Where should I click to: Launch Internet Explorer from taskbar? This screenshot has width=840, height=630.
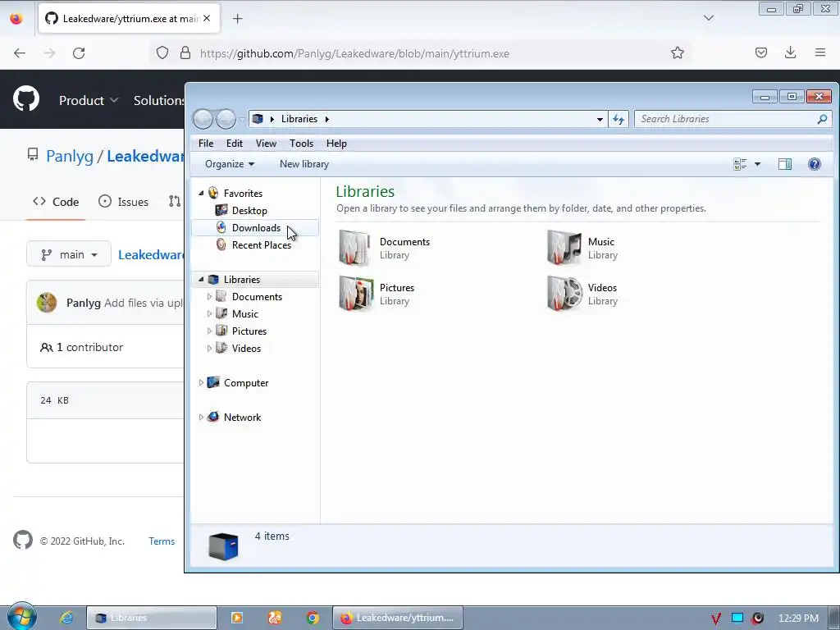pos(66,618)
